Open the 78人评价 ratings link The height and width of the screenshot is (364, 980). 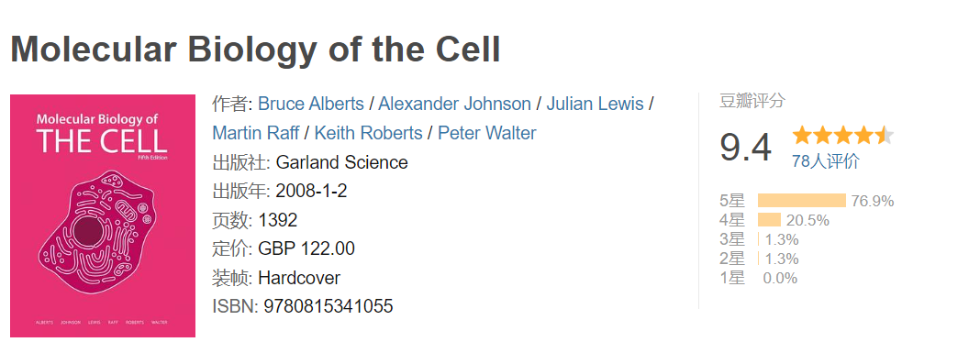tap(826, 161)
